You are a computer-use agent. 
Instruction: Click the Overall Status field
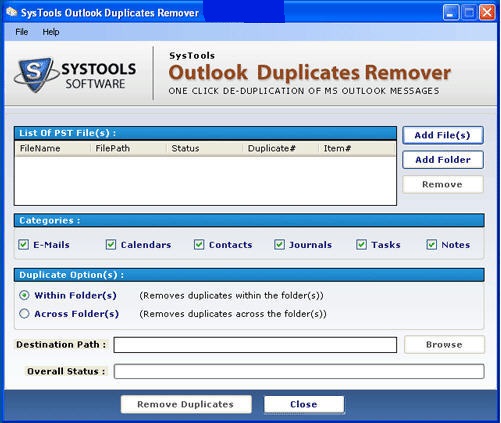pos(299,371)
